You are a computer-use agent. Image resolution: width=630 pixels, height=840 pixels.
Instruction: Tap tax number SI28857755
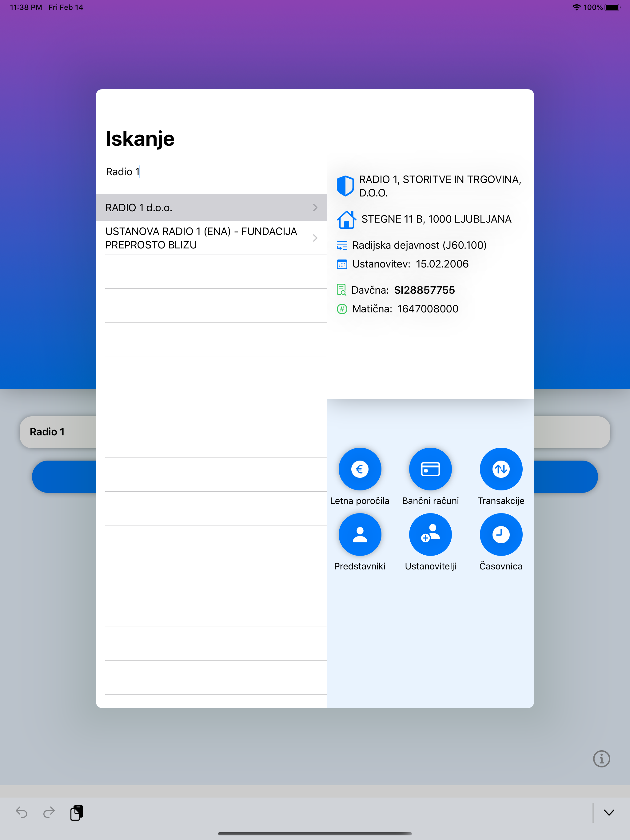pyautogui.click(x=425, y=290)
